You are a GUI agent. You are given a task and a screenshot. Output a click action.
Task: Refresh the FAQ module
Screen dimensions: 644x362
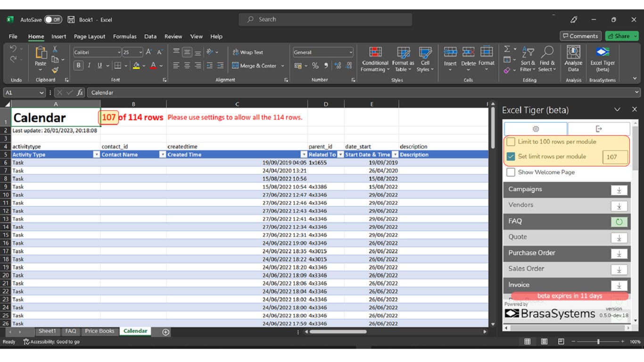[x=619, y=222]
